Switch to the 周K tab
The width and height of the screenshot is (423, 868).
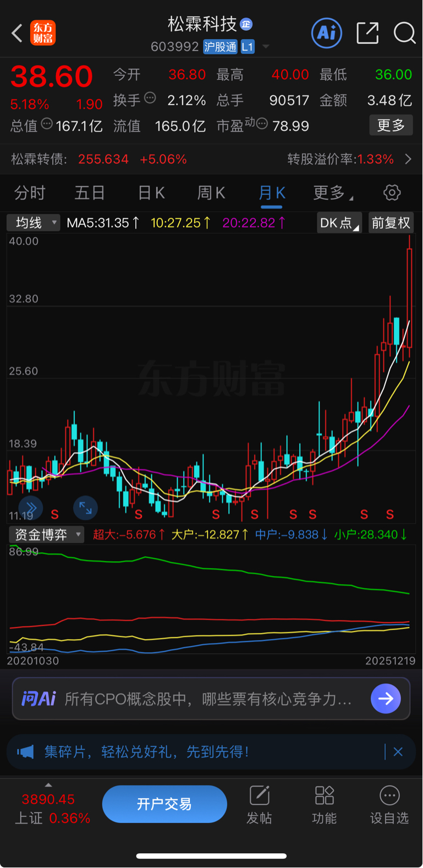tap(211, 193)
